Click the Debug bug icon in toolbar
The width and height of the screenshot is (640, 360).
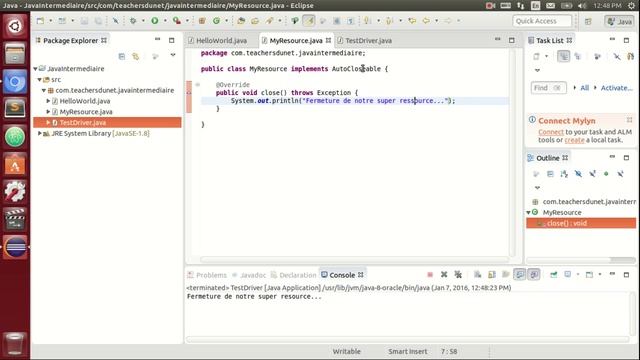pyautogui.click(x=133, y=20)
